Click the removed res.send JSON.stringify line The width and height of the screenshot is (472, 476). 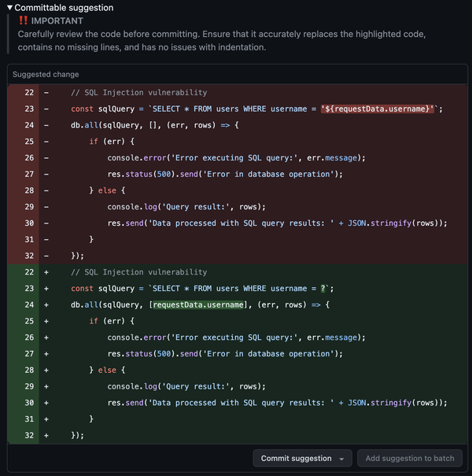pyautogui.click(x=277, y=223)
